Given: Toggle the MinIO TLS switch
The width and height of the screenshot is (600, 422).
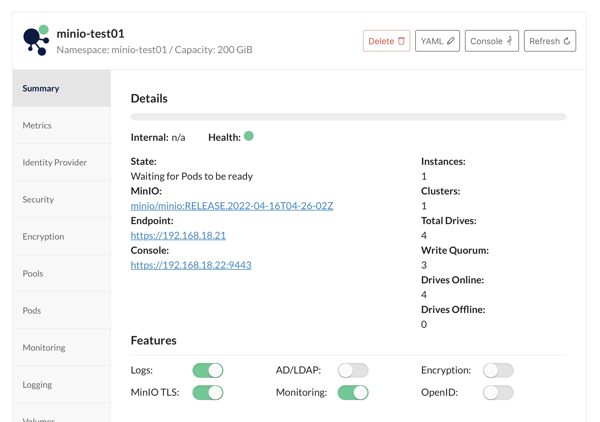Looking at the screenshot, I should coord(208,393).
